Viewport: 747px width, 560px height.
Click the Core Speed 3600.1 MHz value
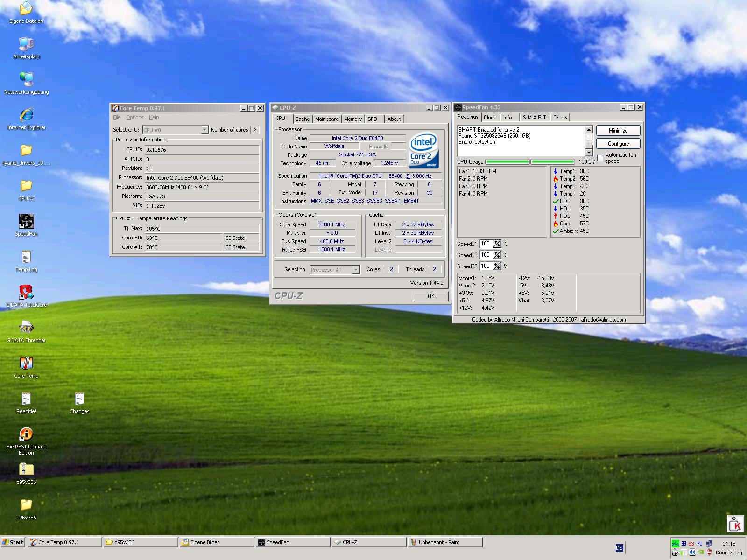(332, 224)
